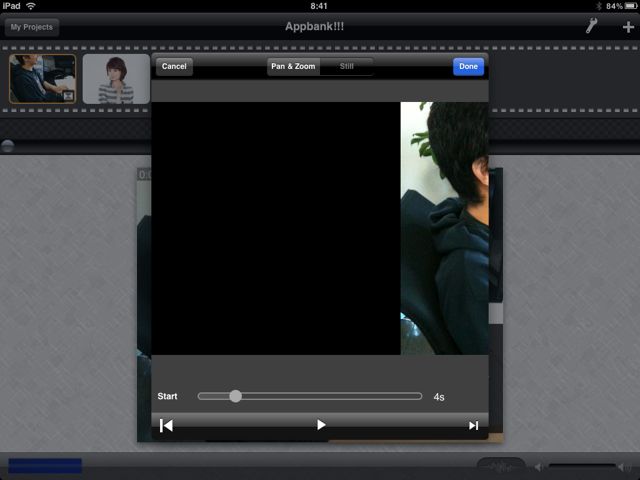Viewport: 640px width, 480px height.
Task: Click the Appbank!!! project title
Action: (314, 27)
